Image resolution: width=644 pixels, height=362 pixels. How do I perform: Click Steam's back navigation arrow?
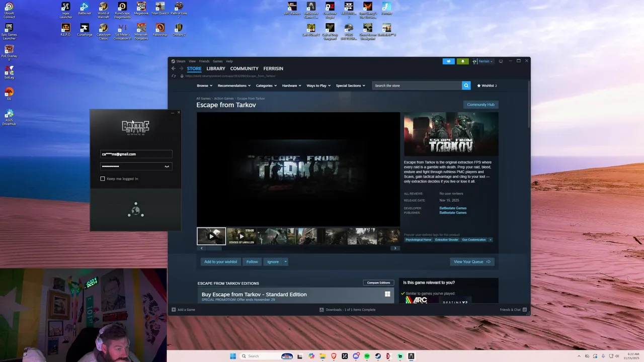click(173, 68)
